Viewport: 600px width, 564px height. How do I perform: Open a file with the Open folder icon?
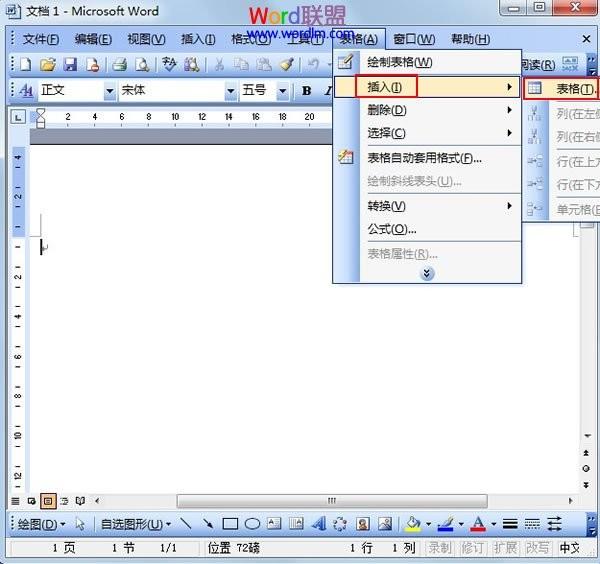point(47,65)
